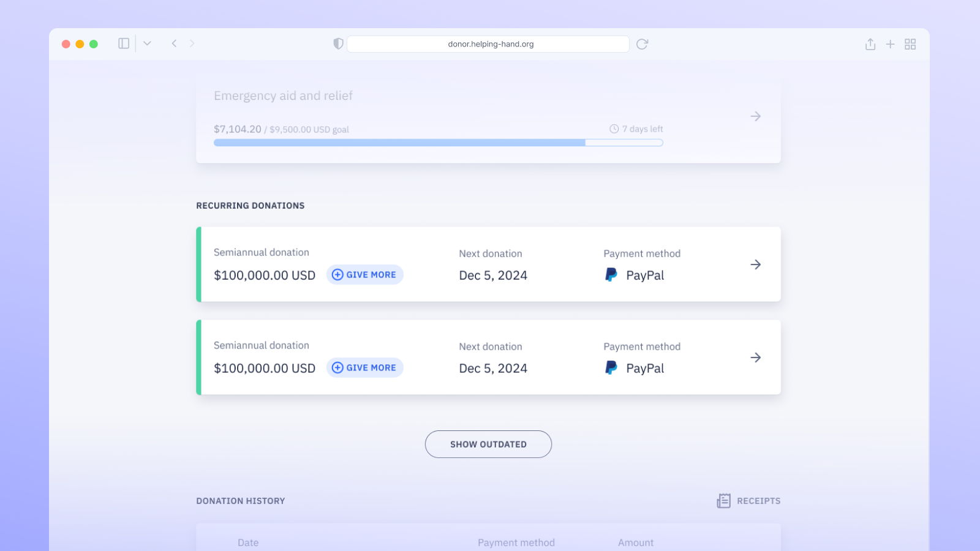Click the Emergency aid and relief title
Image resolution: width=980 pixels, height=551 pixels.
[283, 96]
